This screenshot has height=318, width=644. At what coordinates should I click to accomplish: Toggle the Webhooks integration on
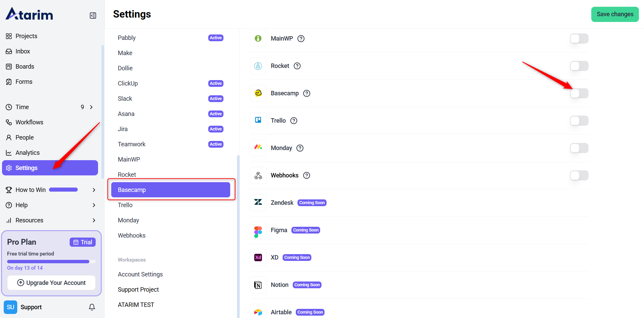tap(579, 175)
